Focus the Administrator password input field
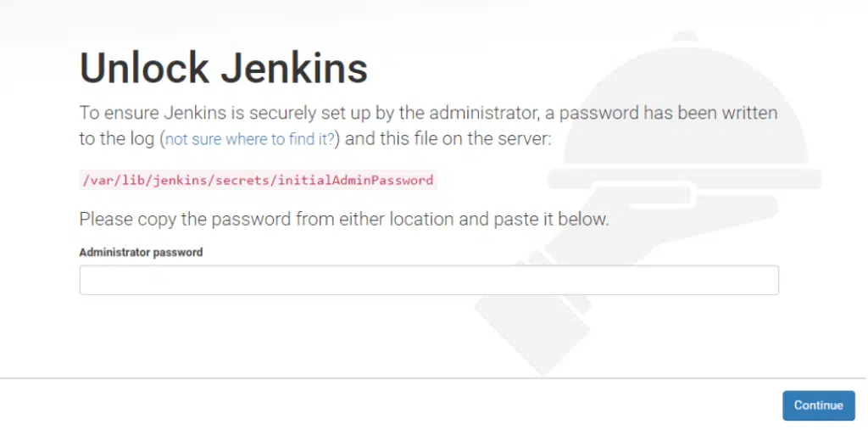 429,280
